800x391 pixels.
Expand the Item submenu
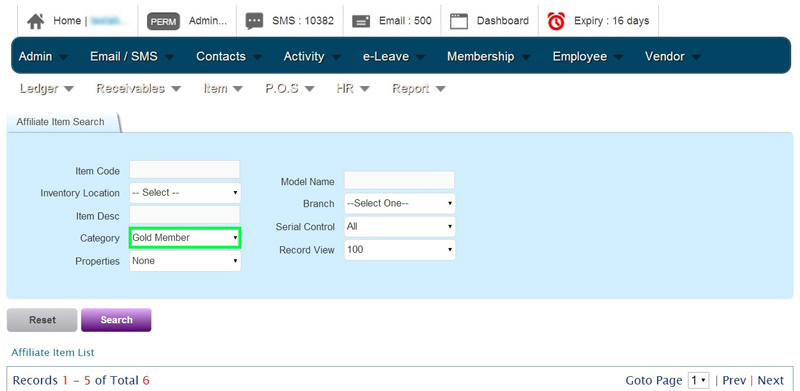click(x=223, y=88)
